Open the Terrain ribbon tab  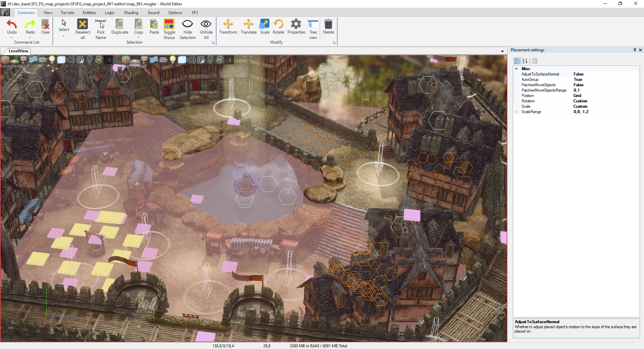click(x=67, y=13)
